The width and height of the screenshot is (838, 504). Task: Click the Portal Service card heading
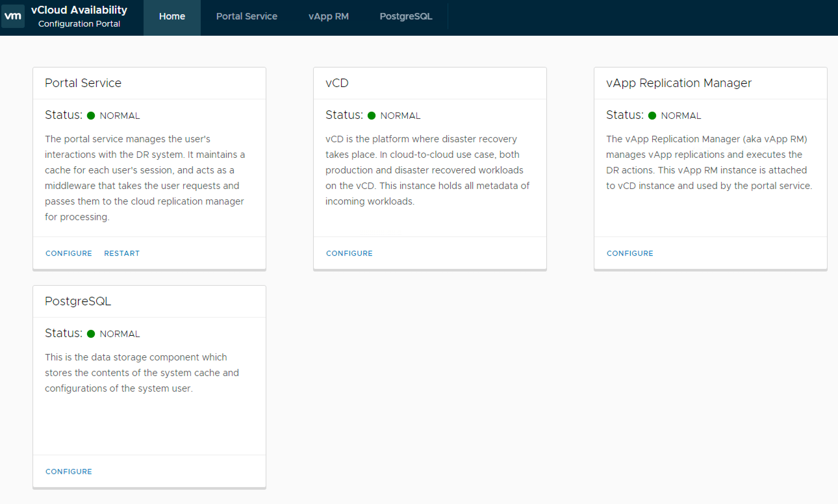83,83
